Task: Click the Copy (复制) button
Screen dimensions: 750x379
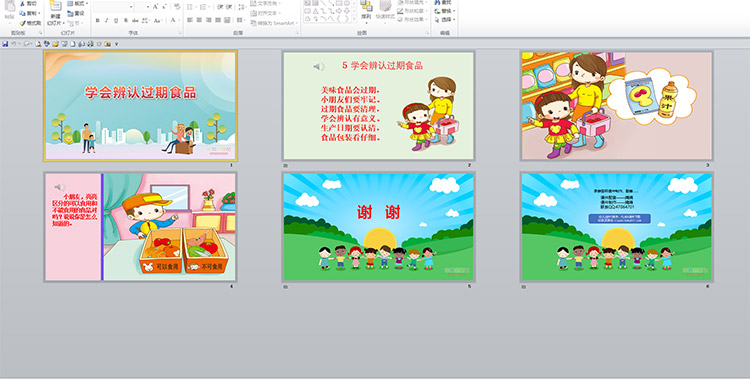Action: click(x=29, y=13)
